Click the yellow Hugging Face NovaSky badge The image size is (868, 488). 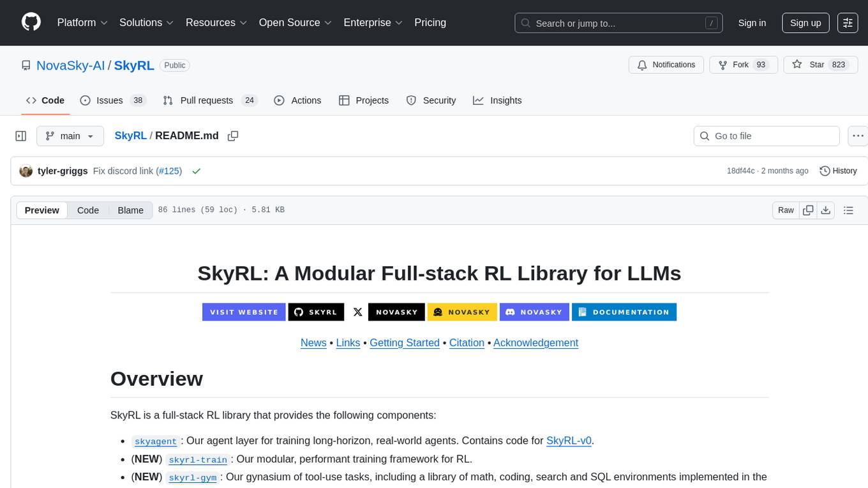462,312
